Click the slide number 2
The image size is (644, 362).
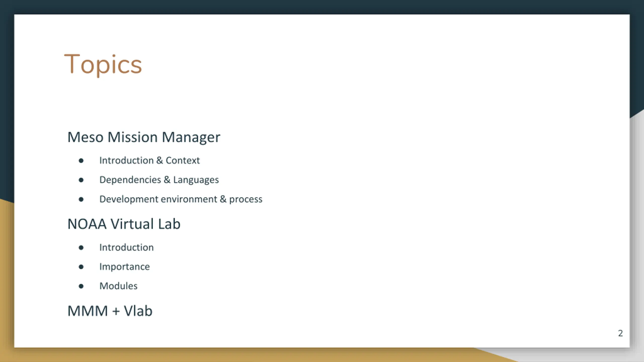620,333
